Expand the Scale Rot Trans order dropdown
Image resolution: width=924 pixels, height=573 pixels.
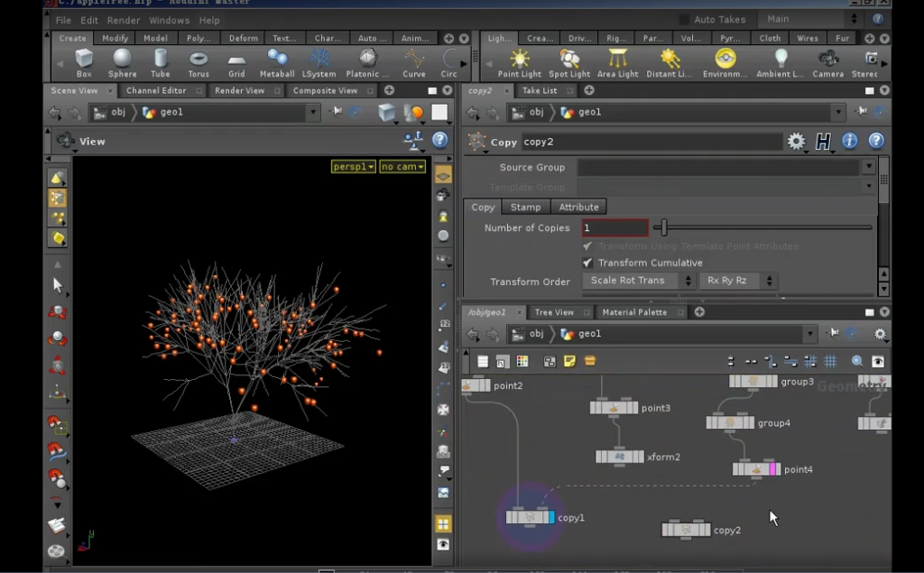point(639,281)
